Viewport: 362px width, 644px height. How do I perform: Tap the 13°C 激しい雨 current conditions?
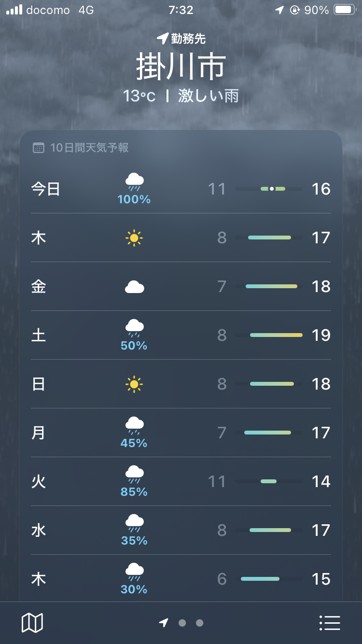[x=181, y=96]
